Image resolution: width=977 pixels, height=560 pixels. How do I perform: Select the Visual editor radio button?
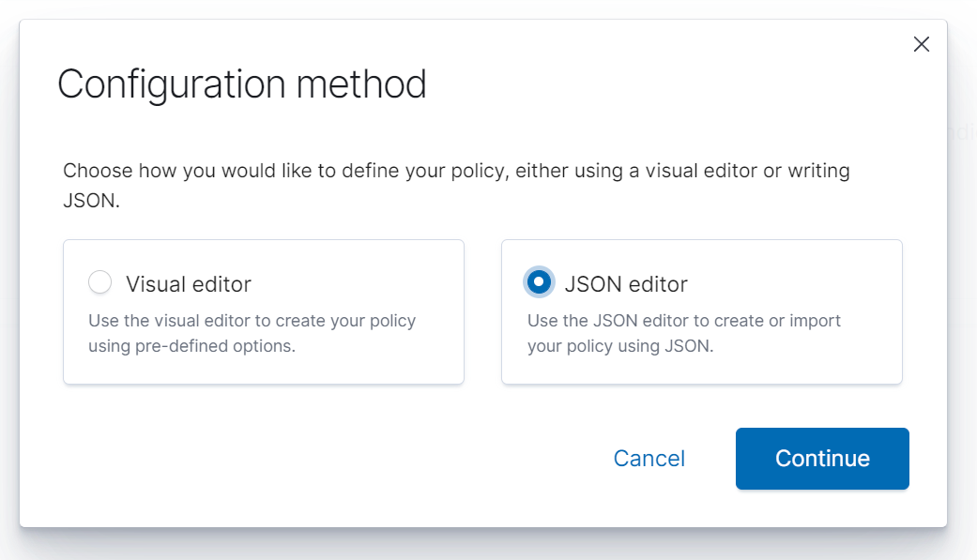(x=99, y=281)
